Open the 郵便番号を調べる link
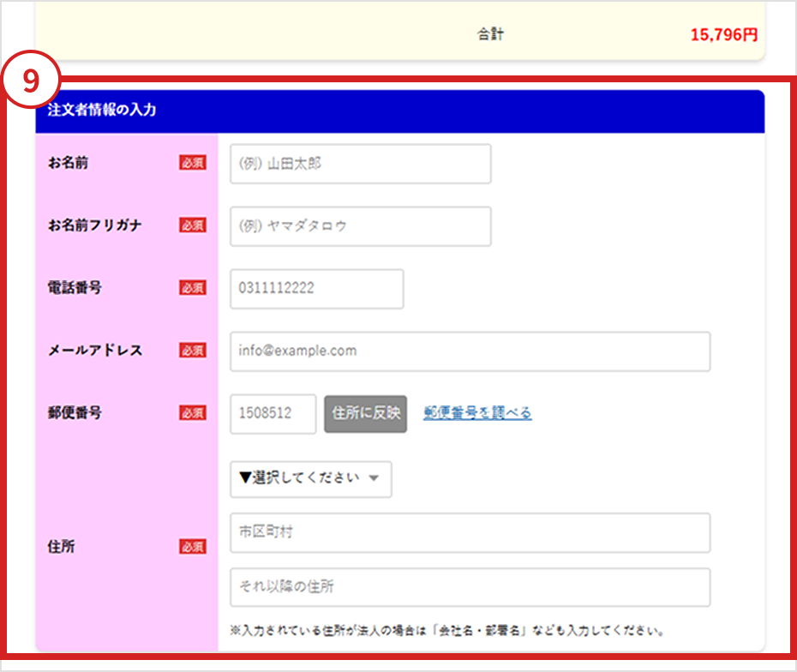The width and height of the screenshot is (797, 672). (x=477, y=413)
